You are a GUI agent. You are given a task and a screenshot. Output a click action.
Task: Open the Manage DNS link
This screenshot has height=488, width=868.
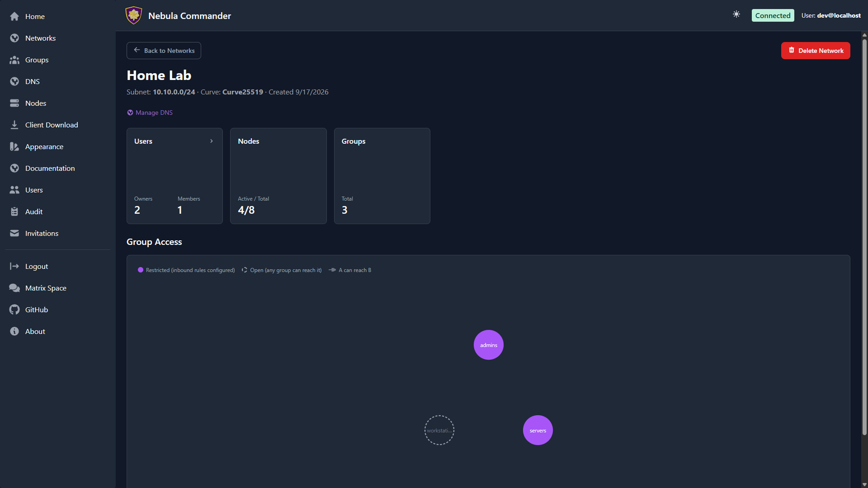150,113
